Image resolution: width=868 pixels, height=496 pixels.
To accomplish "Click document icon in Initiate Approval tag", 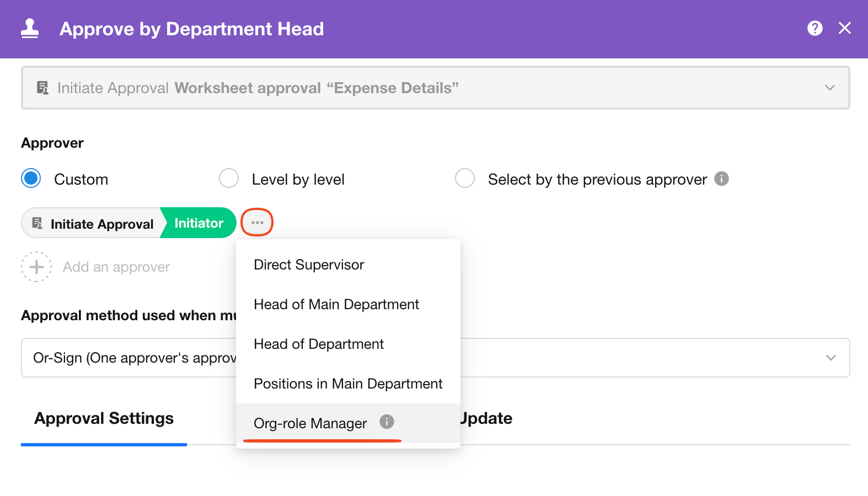I will click(x=37, y=223).
